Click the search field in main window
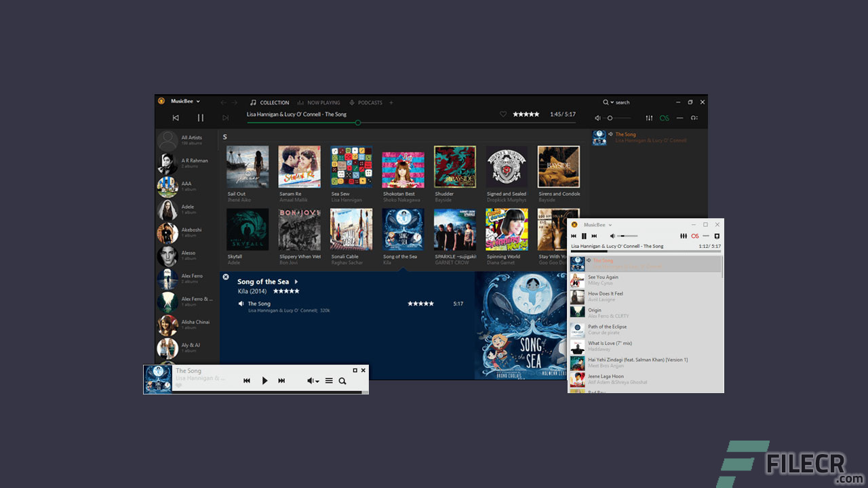The width and height of the screenshot is (868, 488). click(623, 102)
